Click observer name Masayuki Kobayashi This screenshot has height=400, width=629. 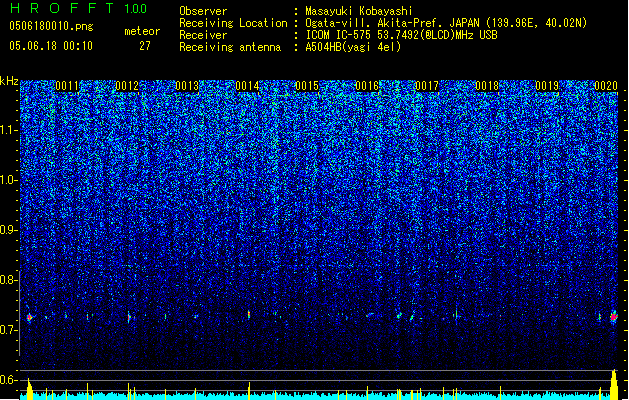[359, 11]
